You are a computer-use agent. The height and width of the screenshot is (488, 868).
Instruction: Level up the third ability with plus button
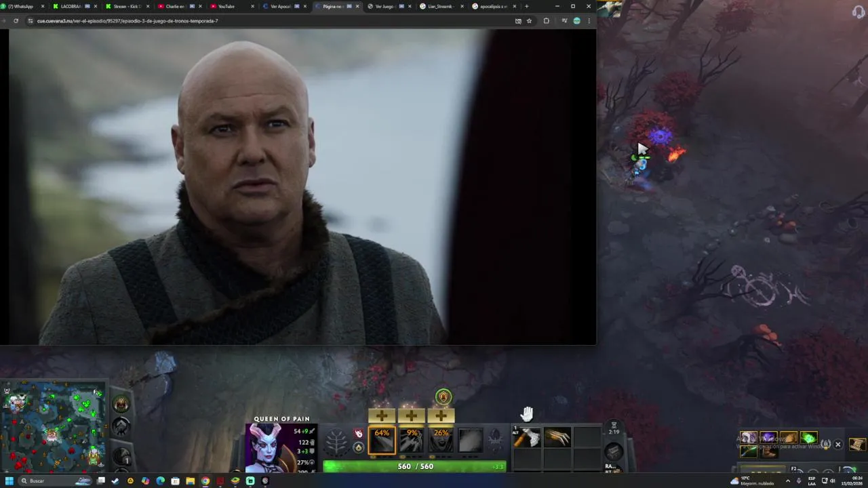coord(441,415)
